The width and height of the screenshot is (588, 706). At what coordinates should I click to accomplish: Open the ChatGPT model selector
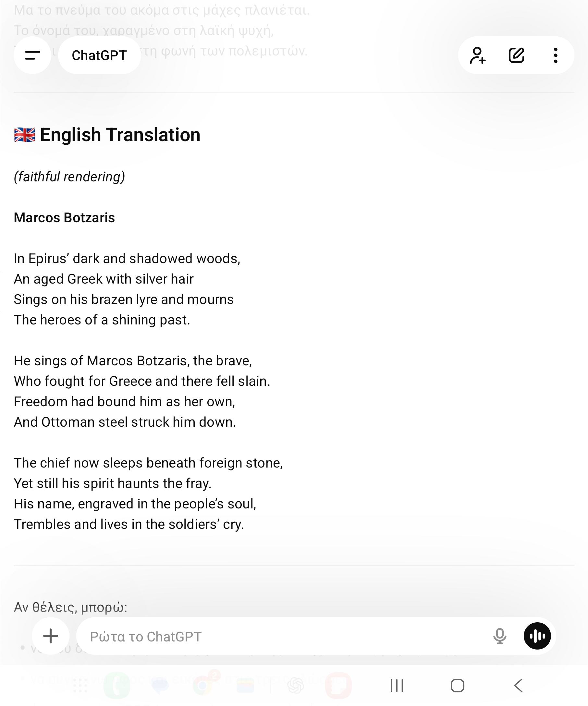tap(99, 55)
